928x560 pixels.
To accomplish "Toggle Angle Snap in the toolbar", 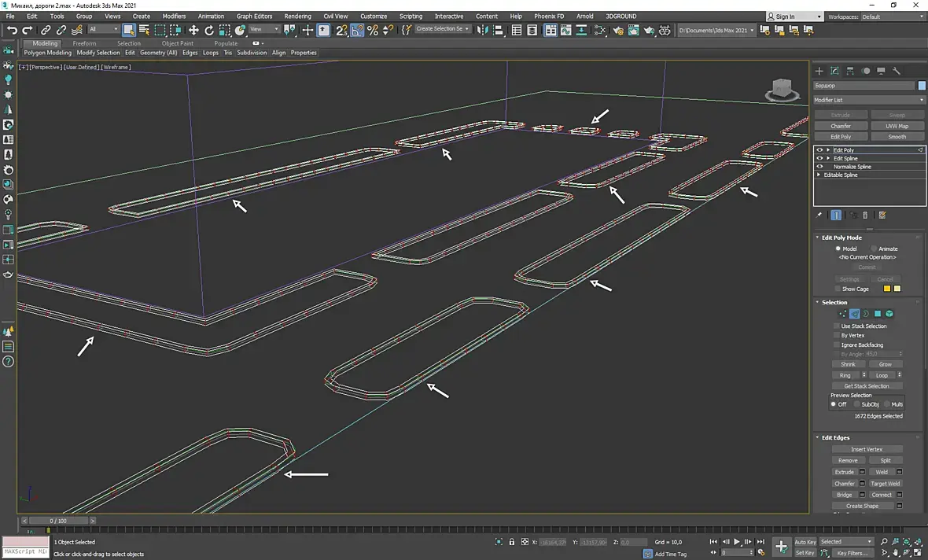I will click(x=357, y=30).
